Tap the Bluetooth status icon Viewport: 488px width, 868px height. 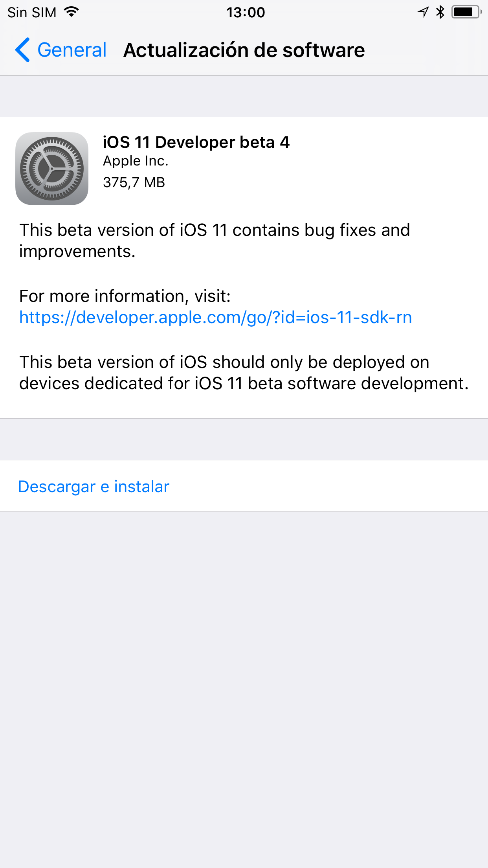440,12
